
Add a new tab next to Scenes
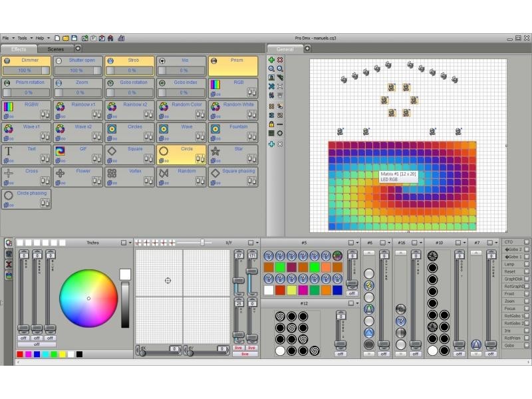tap(78, 49)
